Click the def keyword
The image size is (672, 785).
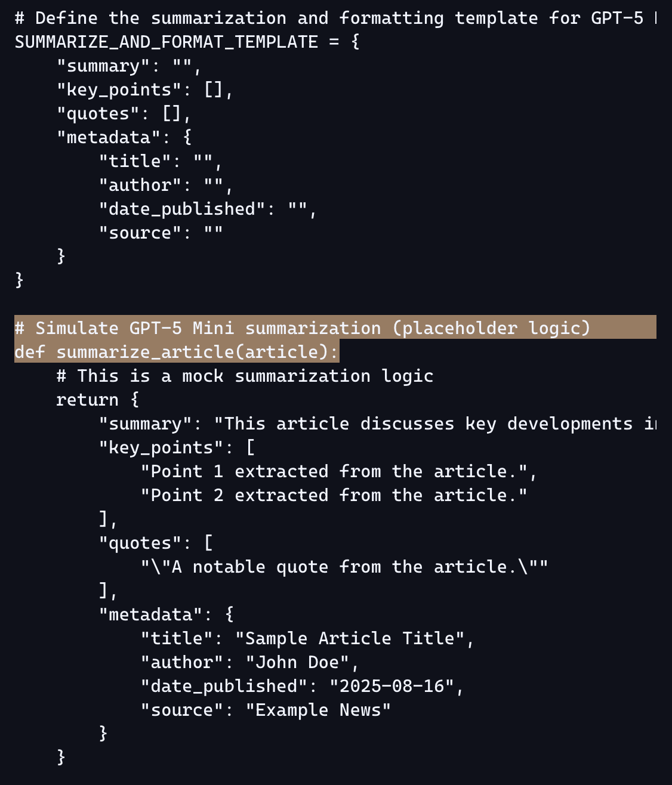pyautogui.click(x=29, y=352)
